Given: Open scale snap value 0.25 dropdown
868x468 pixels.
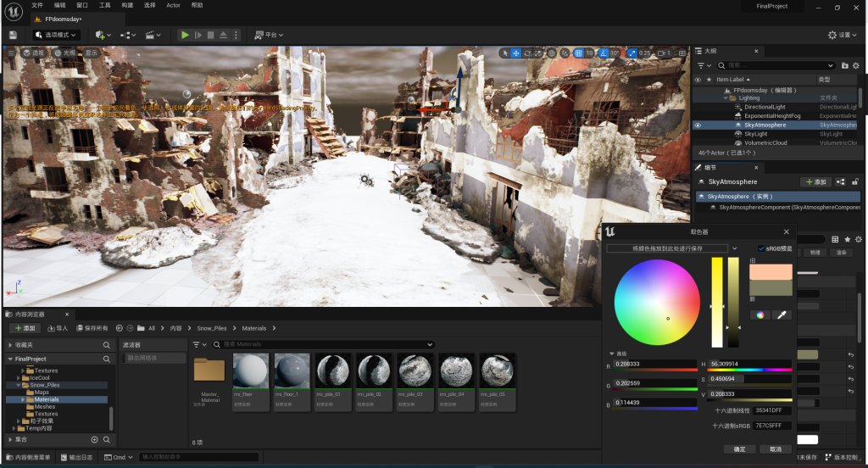Looking at the screenshot, I should click(x=645, y=53).
